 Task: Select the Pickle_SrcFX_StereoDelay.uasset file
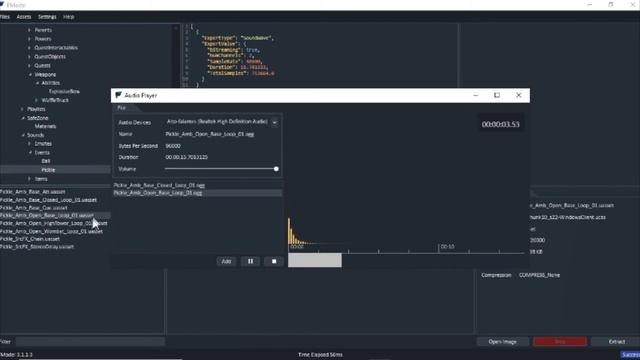tap(37, 247)
